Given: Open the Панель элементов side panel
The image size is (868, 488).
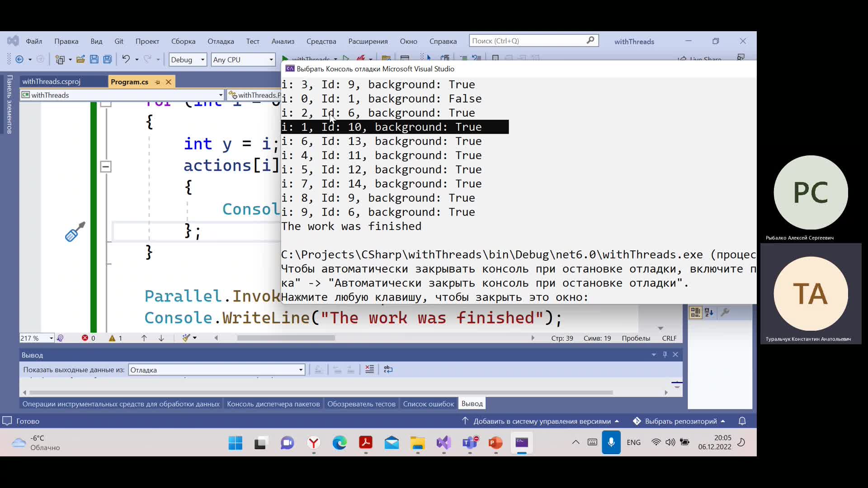Looking at the screenshot, I should [9, 104].
